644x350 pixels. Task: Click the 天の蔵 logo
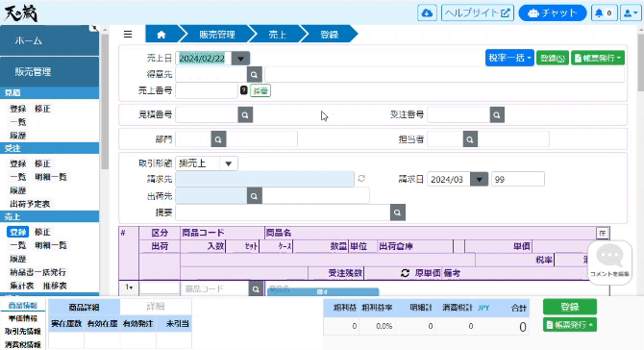(x=21, y=13)
